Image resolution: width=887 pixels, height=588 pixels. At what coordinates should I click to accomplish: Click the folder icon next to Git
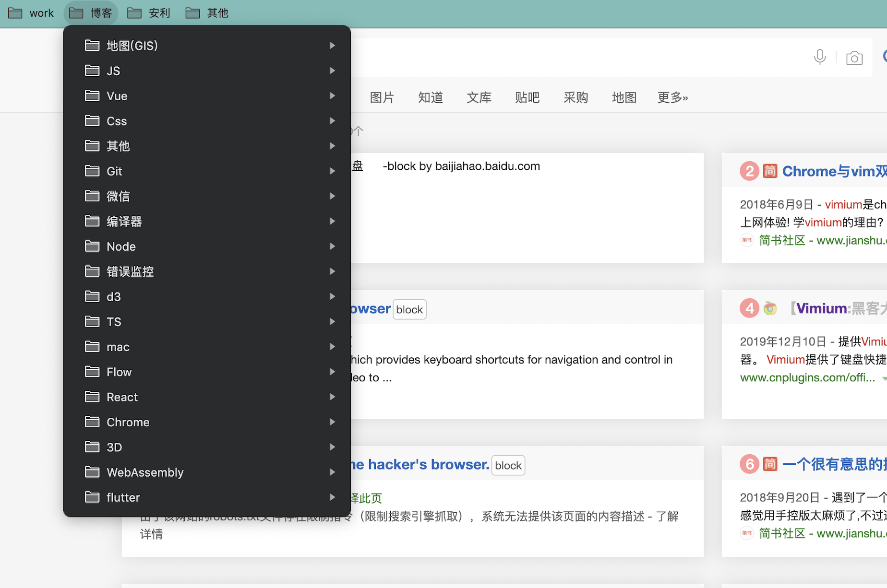tap(92, 171)
